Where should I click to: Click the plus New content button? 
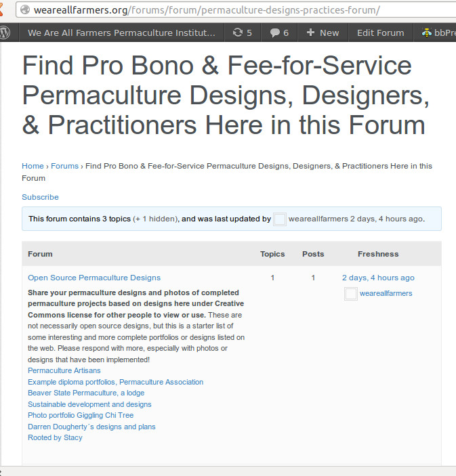tap(323, 33)
